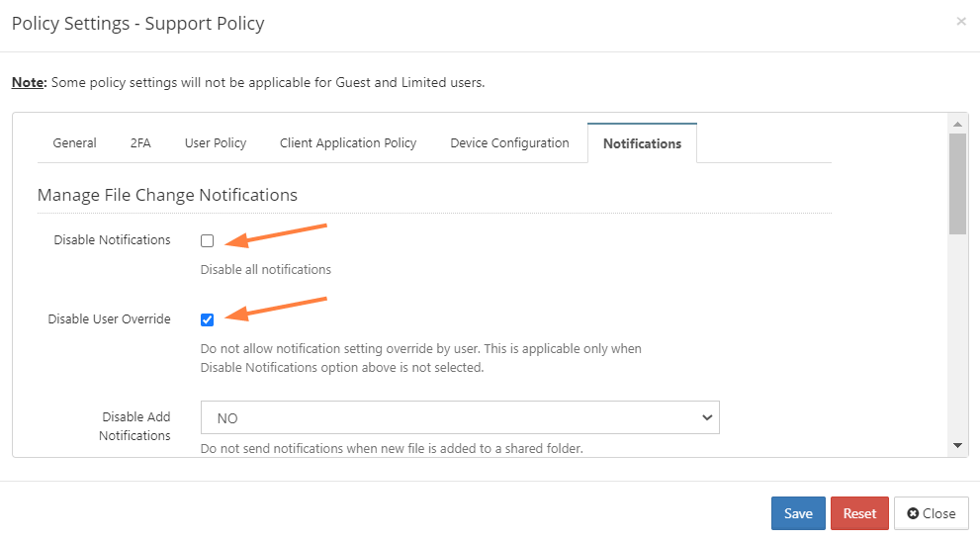980x542 pixels.
Task: Click the scrollbar up arrow
Action: click(957, 124)
